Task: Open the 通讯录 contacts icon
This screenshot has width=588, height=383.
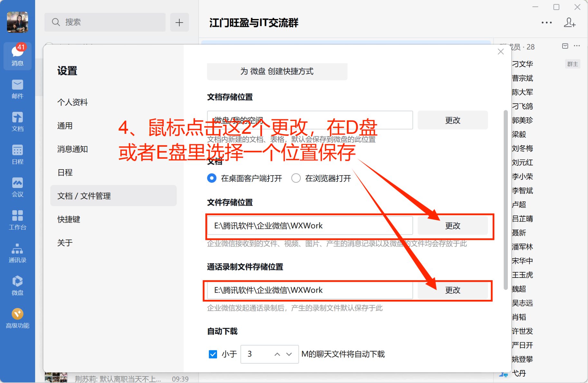Action: click(x=17, y=253)
